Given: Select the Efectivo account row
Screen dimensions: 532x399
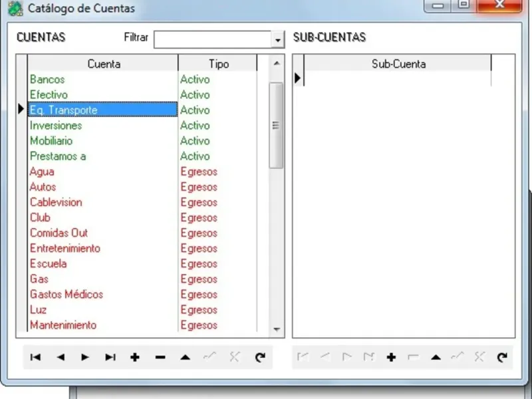Looking at the screenshot, I should click(x=103, y=94).
